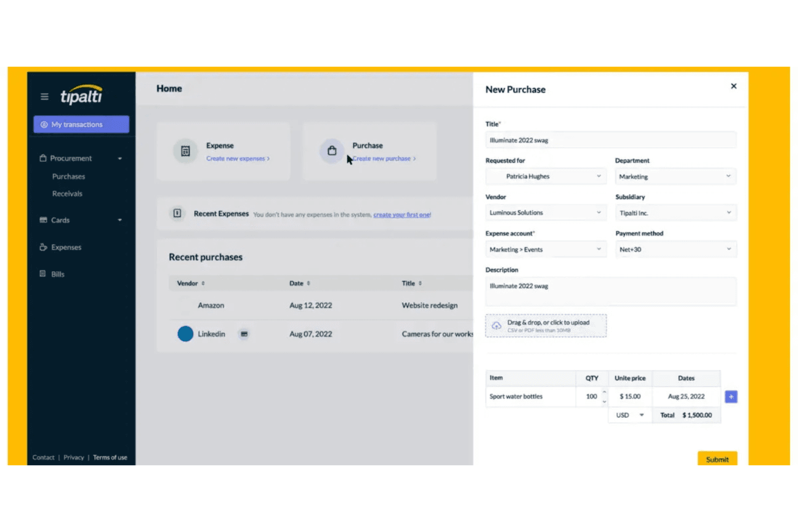The width and height of the screenshot is (798, 532).
Task: Adjust the QTY stepper arrows
Action: pos(604,397)
